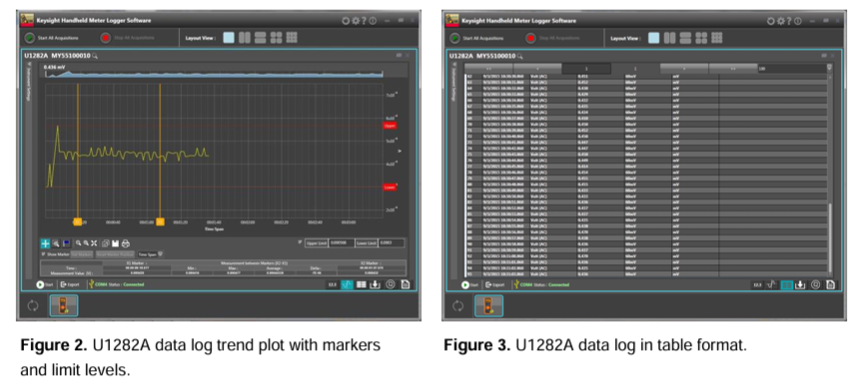Click the Upper Limit value field

341,243
